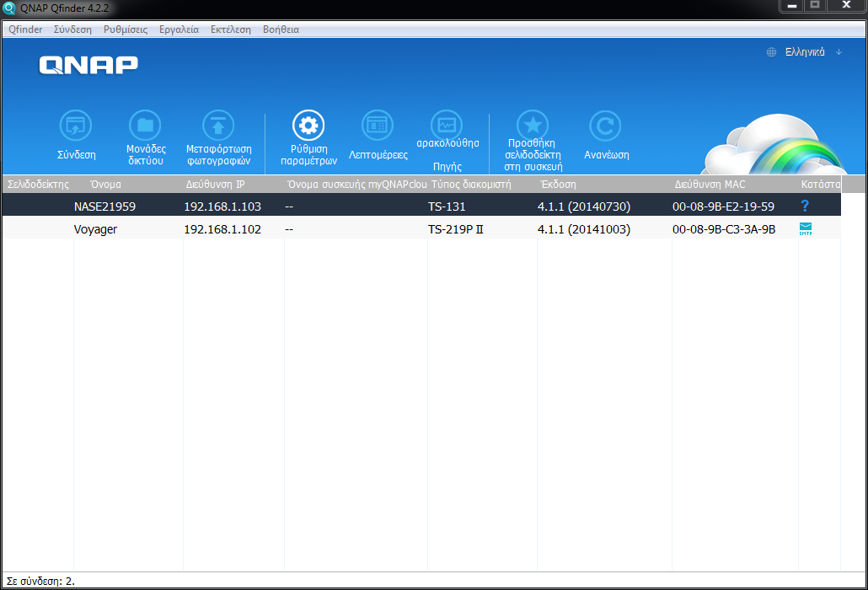Open the Εργαλεία menu

(179, 29)
